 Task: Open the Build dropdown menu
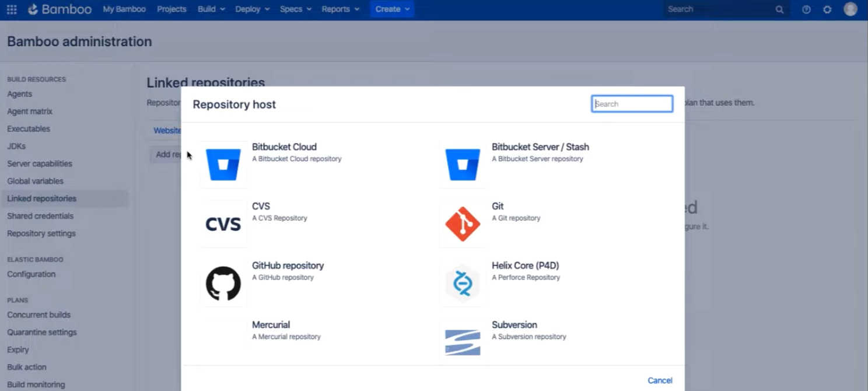coord(211,9)
